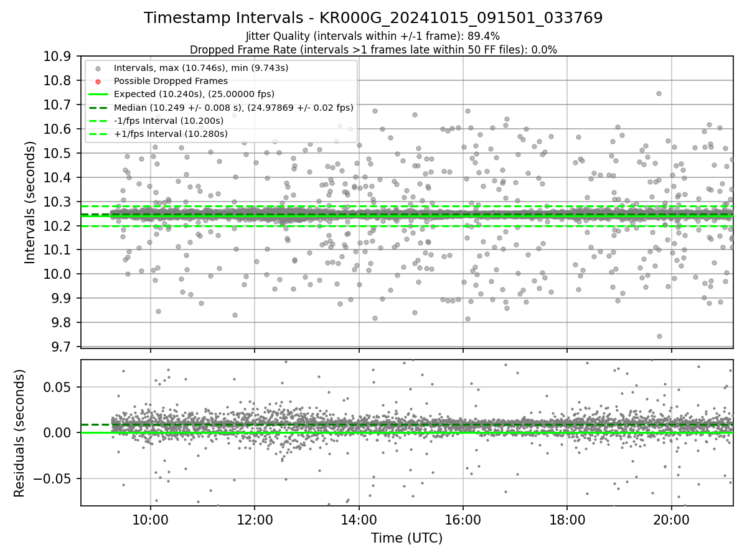
Task: Click the '14:00' x-axis tick label
Action: click(359, 520)
